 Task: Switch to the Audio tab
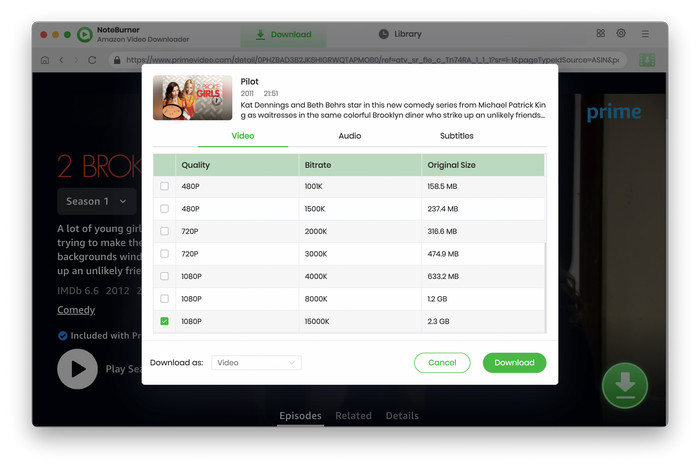[350, 136]
